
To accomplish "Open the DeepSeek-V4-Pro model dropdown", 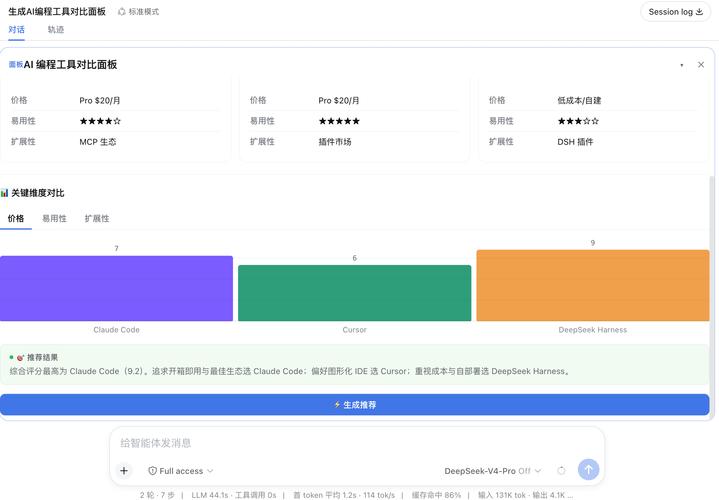I will tap(492, 471).
